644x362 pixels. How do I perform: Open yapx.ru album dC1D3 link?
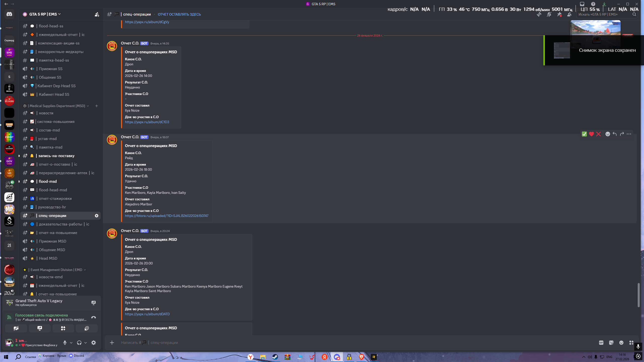pyautogui.click(x=147, y=122)
